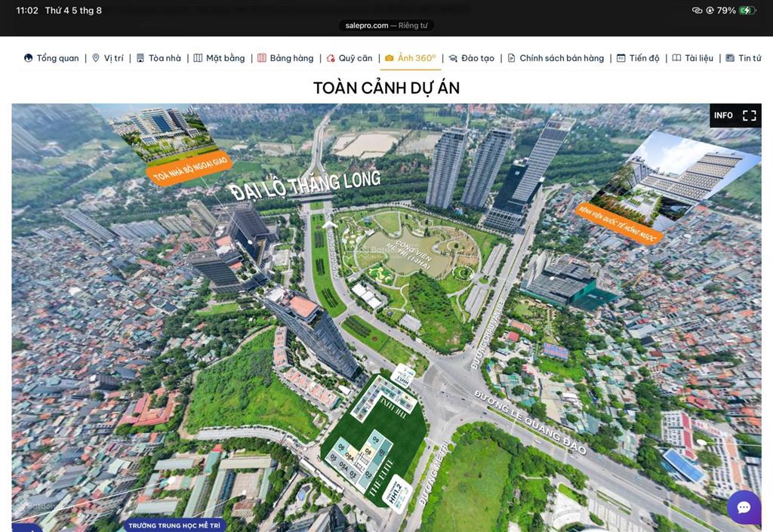Open the Tiến độ menu item
The image size is (773, 532).
638,58
